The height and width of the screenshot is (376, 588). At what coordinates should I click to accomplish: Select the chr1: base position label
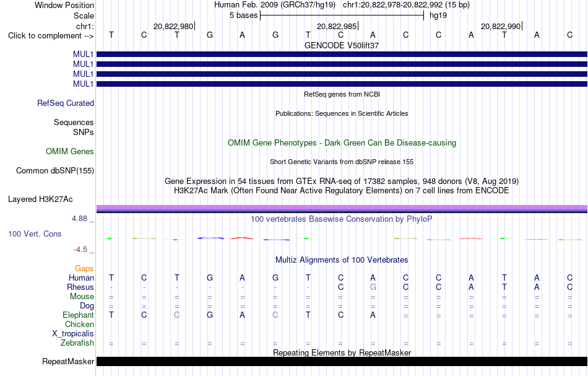[x=85, y=26]
